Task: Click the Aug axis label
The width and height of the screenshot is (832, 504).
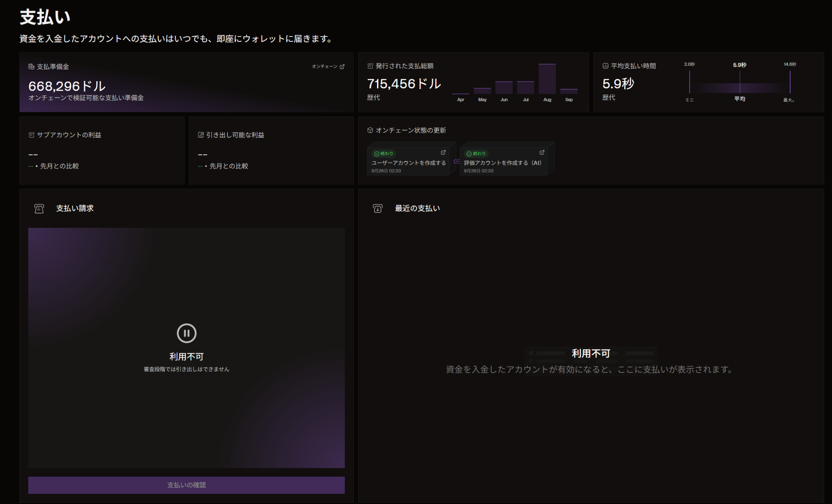Action: [x=547, y=100]
